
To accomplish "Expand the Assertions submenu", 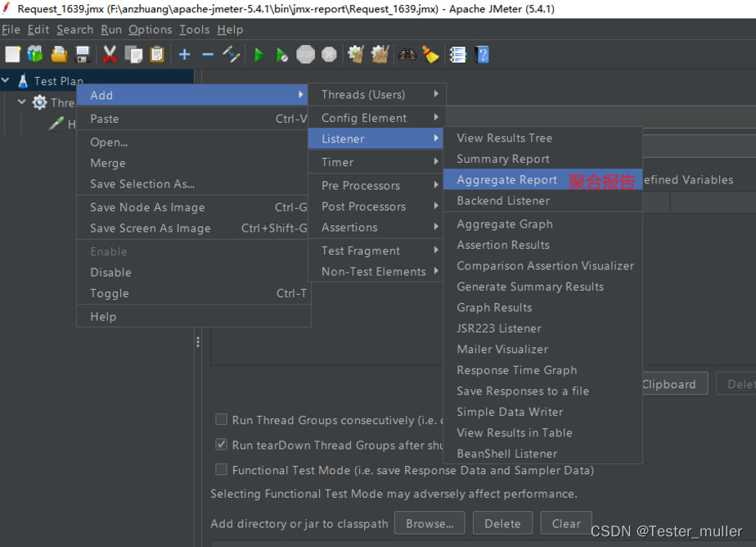I will pos(377,227).
